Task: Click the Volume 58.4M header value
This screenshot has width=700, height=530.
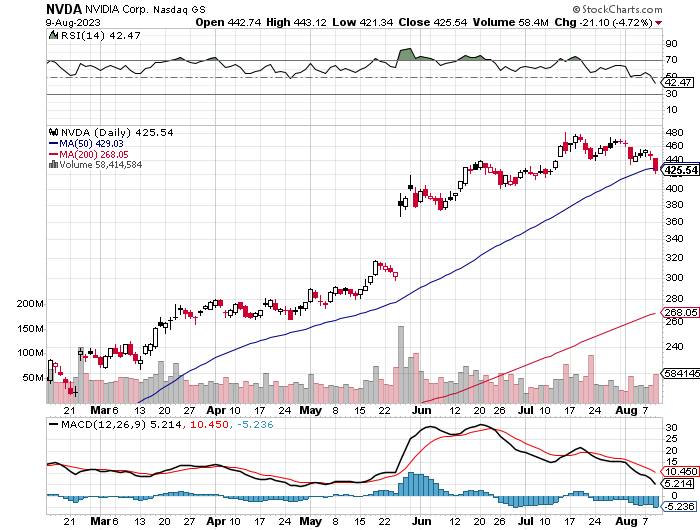Action: click(511, 22)
